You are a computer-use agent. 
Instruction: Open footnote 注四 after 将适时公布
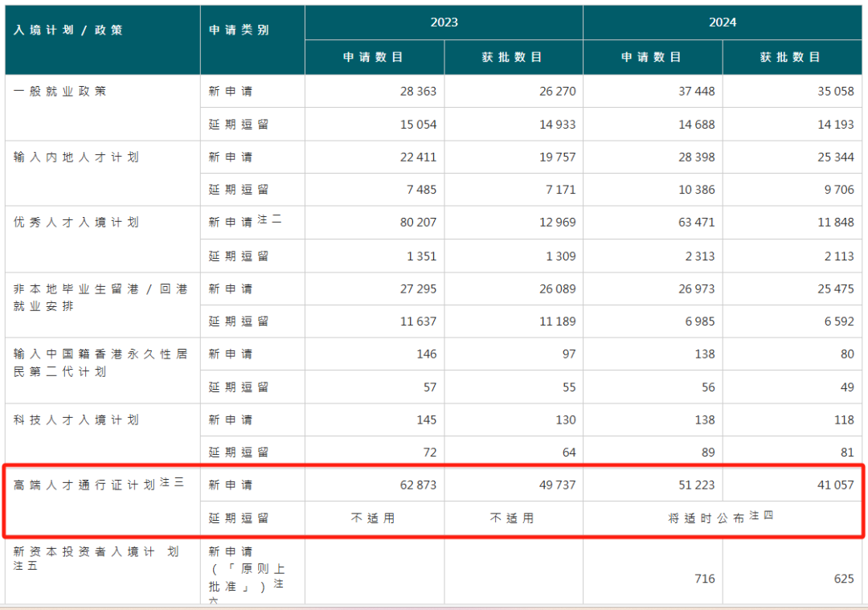[761, 515]
